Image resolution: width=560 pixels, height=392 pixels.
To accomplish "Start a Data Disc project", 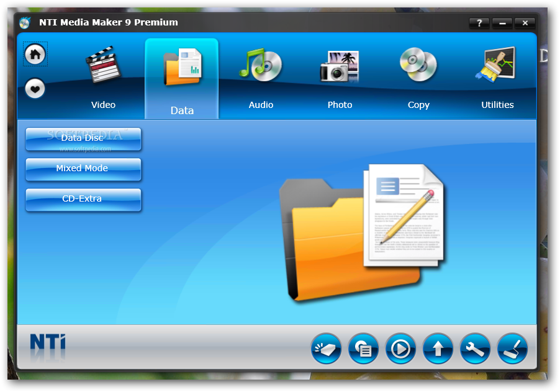I will point(83,138).
